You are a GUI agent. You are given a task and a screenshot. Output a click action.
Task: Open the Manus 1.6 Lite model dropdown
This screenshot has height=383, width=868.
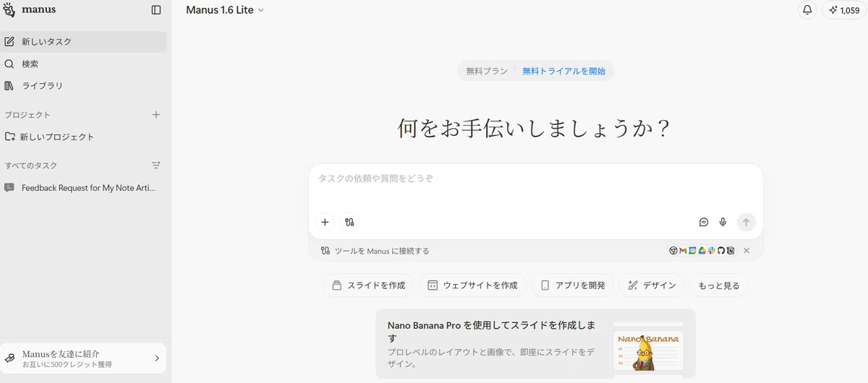click(225, 10)
